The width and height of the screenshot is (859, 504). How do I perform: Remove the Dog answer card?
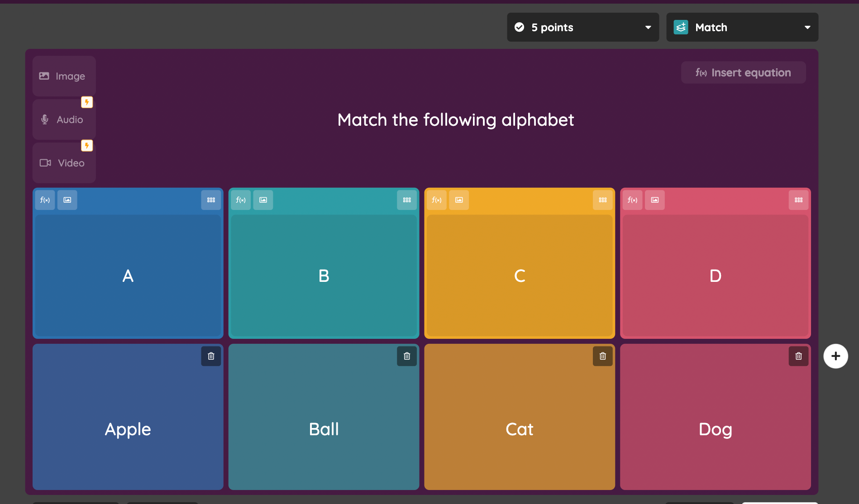click(798, 356)
